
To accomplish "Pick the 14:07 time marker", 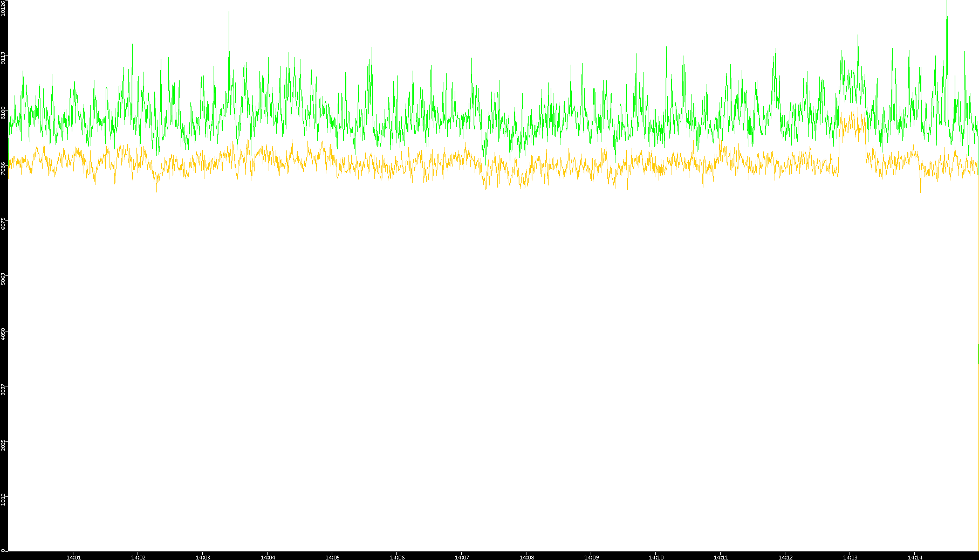I will click(462, 557).
